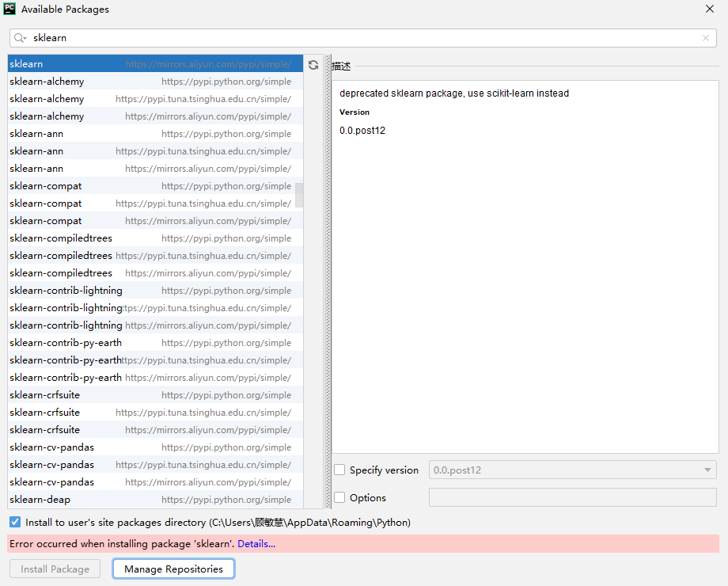Click the refresh packages icon
The height and width of the screenshot is (586, 728).
[313, 65]
